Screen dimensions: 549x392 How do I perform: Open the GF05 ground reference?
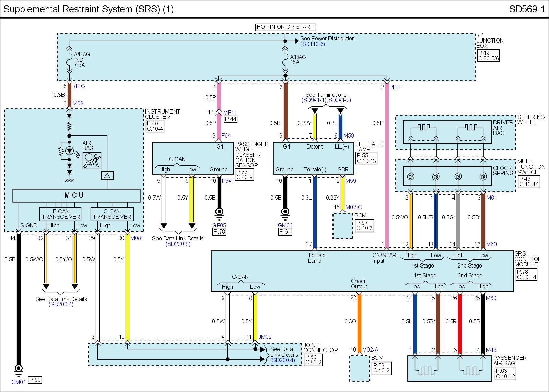[219, 226]
